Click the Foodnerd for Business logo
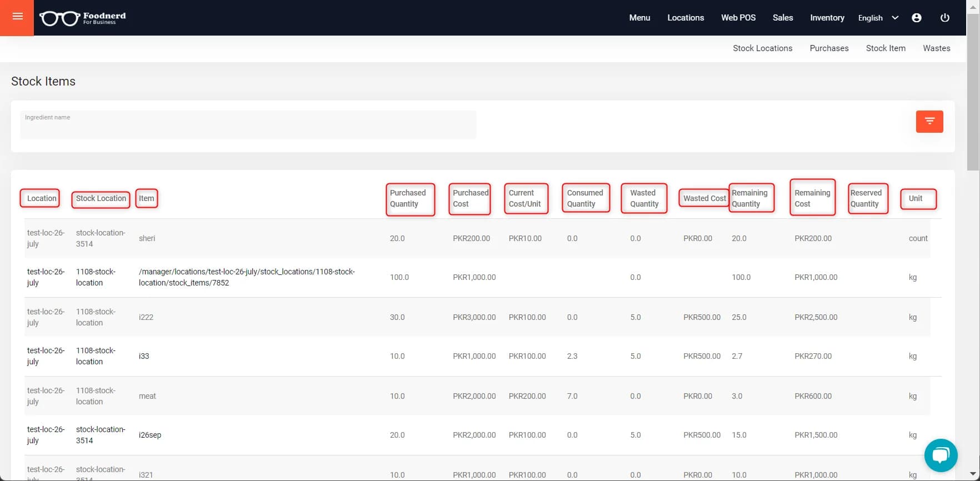Viewport: 980px width, 481px height. (83, 18)
